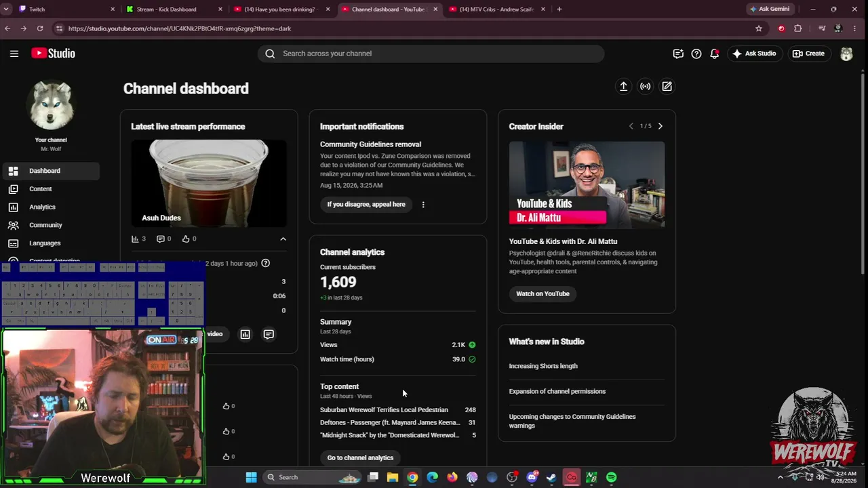The height and width of the screenshot is (488, 868).
Task: Open Upcoming changes to Community Guidelines warnings
Action: pos(572,421)
